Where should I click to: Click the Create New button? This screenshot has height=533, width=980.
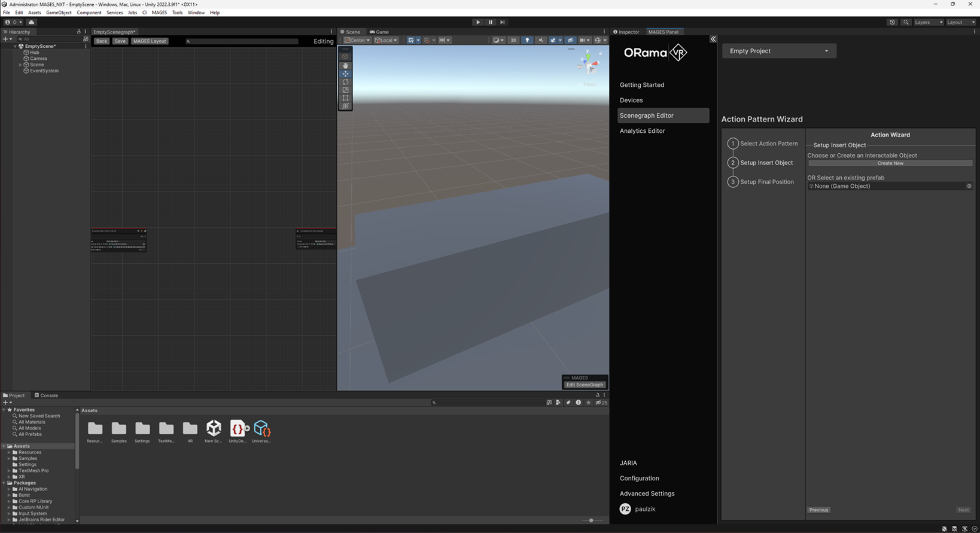point(890,163)
